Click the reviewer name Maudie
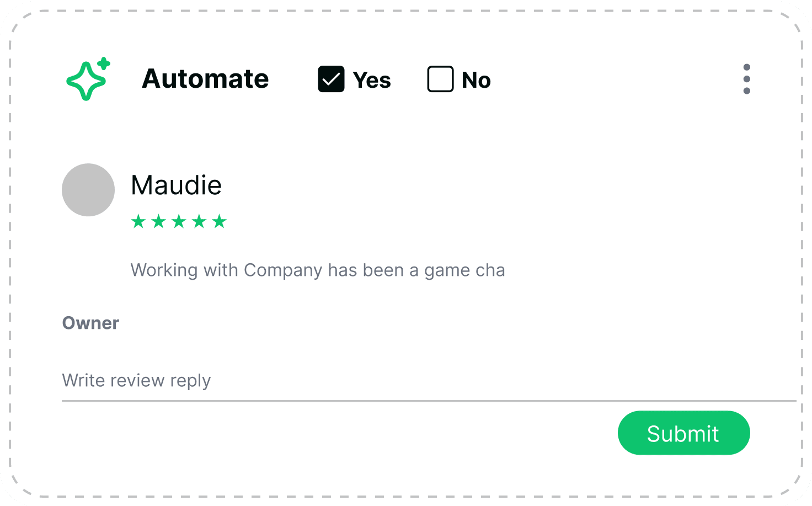 tap(176, 185)
